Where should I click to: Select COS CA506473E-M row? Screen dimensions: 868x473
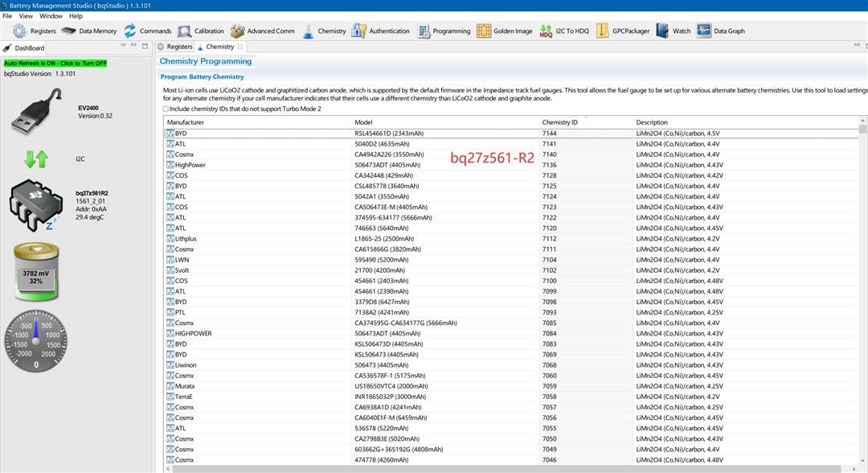coord(511,208)
